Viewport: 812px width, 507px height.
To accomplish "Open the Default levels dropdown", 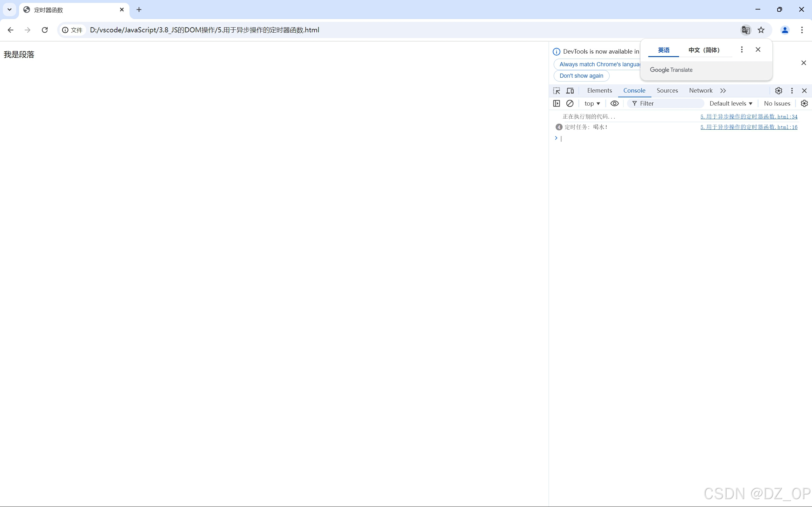I will point(731,103).
